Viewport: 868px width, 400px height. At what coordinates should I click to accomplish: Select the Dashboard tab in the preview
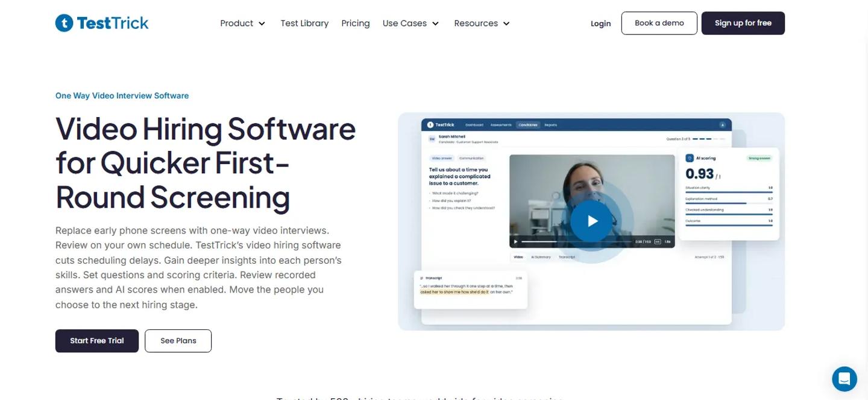click(x=474, y=125)
